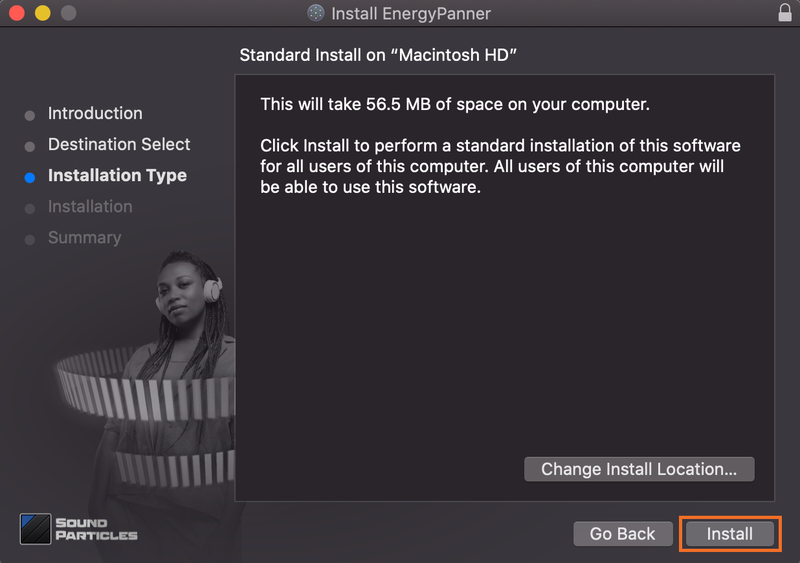This screenshot has height=563, width=800.
Task: Click the installer package icon beside the title
Action: [316, 13]
